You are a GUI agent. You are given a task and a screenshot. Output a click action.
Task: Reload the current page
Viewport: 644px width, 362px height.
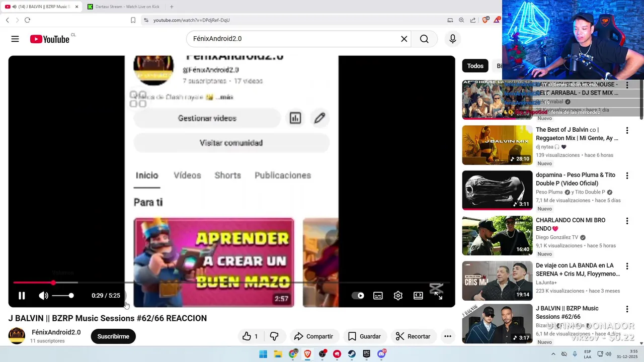coord(27,20)
